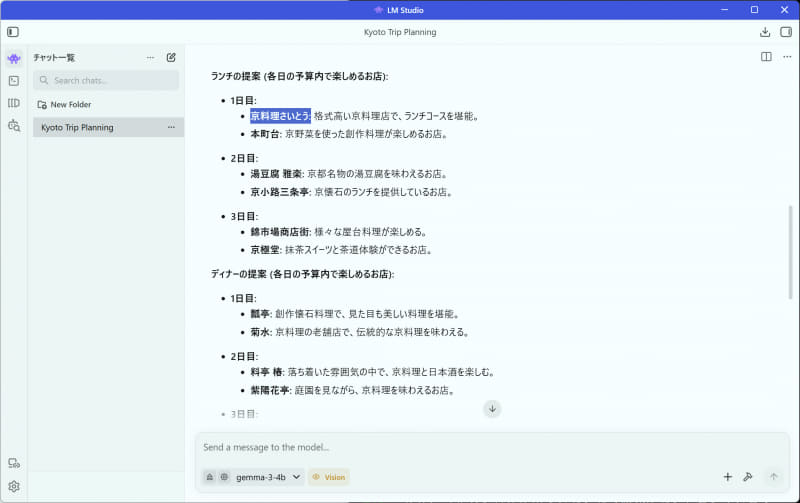This screenshot has height=503, width=800.
Task: Open the gemma-3-4b model selector dropdown
Action: point(268,477)
